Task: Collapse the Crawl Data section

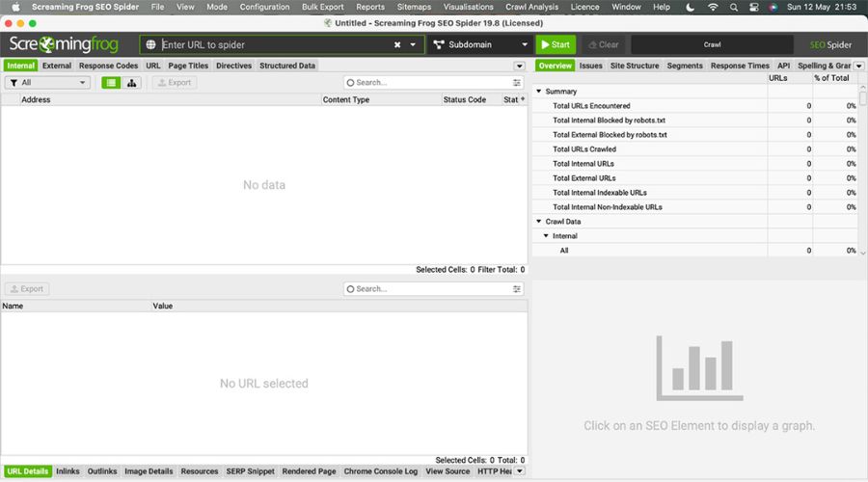Action: point(539,222)
